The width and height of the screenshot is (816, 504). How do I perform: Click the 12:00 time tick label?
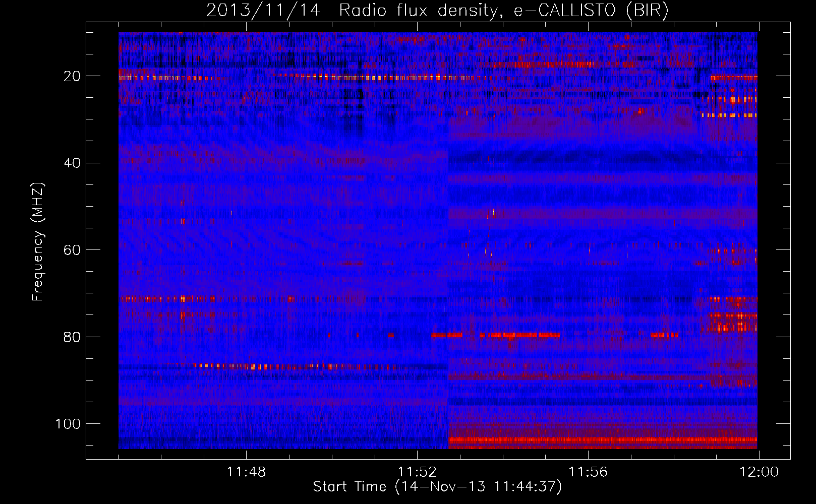coord(759,472)
